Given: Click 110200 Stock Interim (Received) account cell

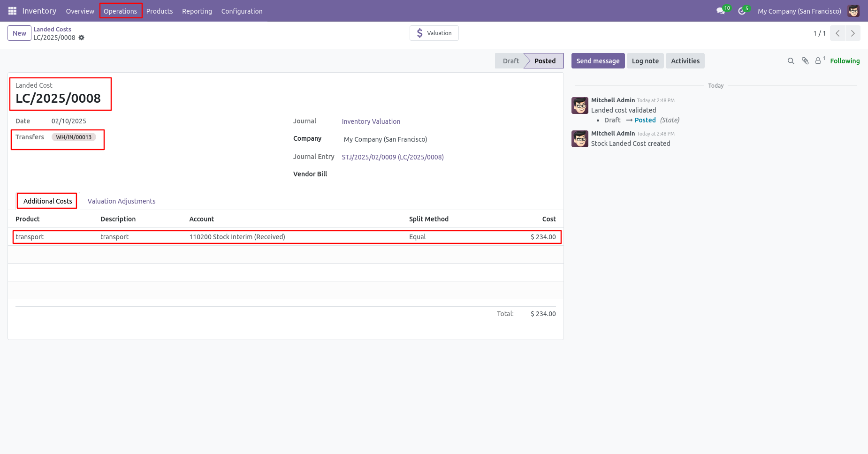Looking at the screenshot, I should 237,237.
